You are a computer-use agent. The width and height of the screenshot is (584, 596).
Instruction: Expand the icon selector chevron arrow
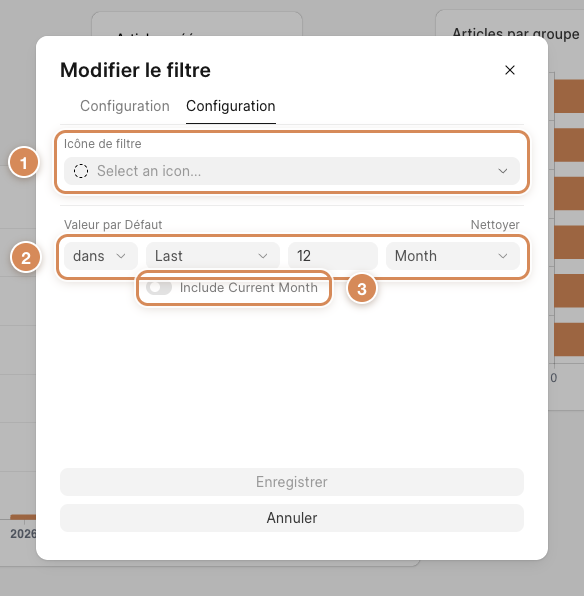pos(503,171)
